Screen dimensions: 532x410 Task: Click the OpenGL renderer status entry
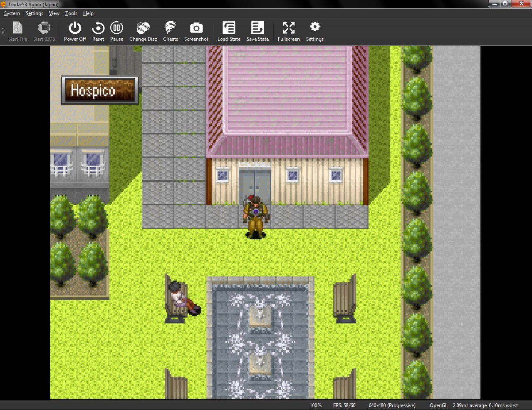click(438, 405)
